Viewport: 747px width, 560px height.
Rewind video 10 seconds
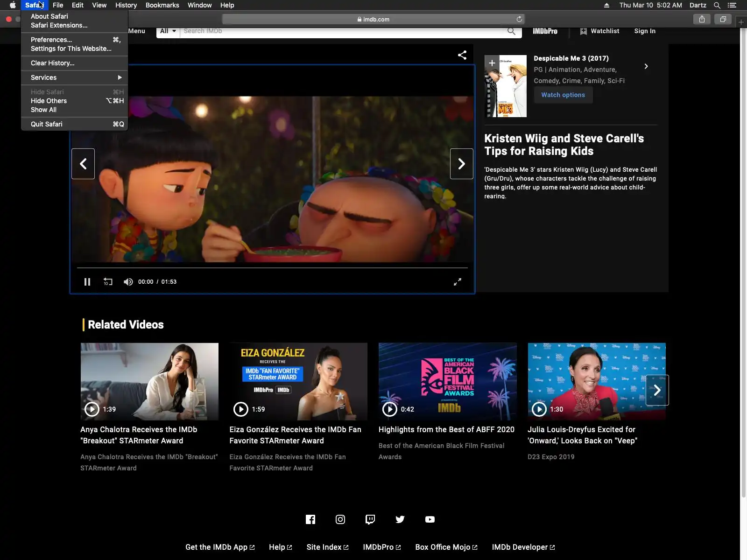pos(108,282)
